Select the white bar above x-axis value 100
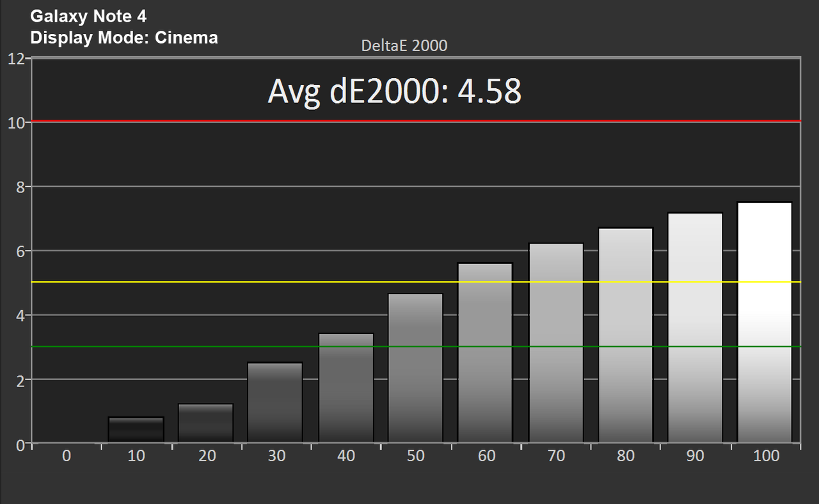The image size is (819, 504). click(x=765, y=322)
